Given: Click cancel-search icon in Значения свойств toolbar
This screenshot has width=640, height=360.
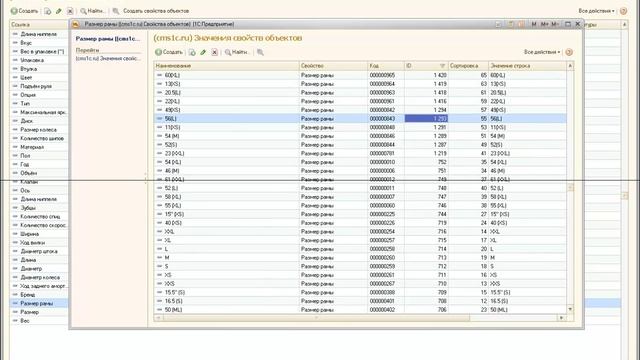Looking at the screenshot, I should click(260, 52).
